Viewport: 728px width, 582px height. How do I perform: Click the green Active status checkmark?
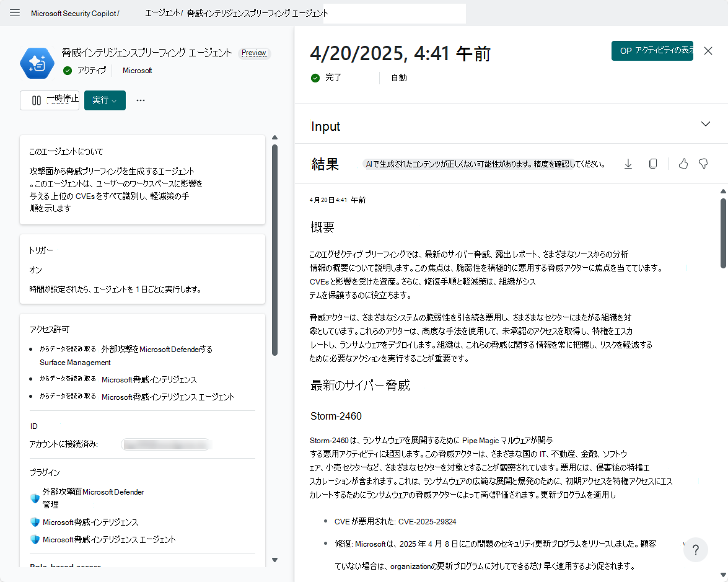click(68, 71)
